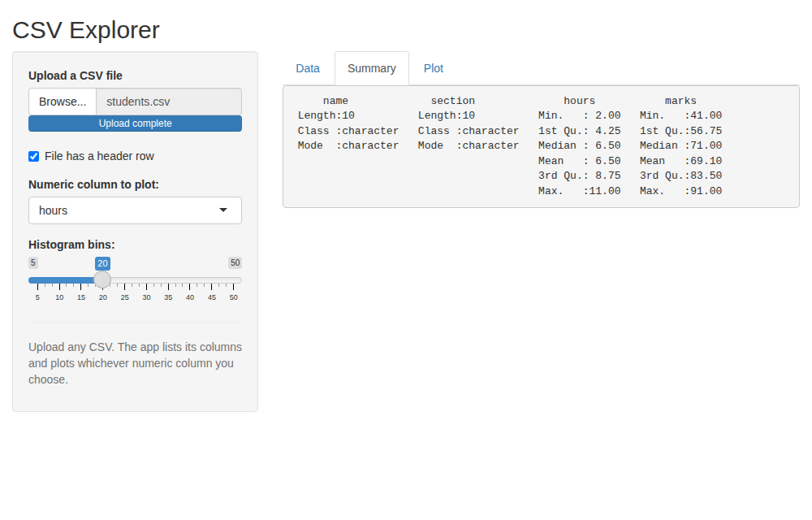Click the 'marks' column header in summary
The width and height of the screenshot is (812, 520).
[680, 101]
